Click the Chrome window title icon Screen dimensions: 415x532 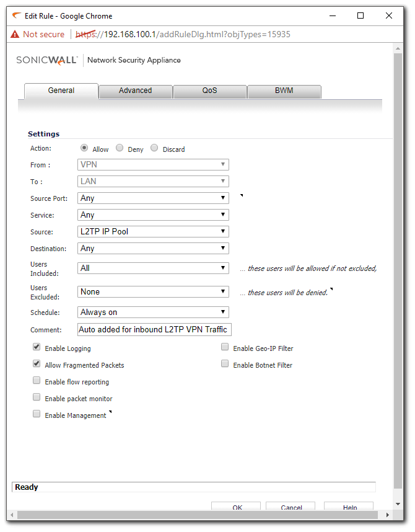click(16, 16)
